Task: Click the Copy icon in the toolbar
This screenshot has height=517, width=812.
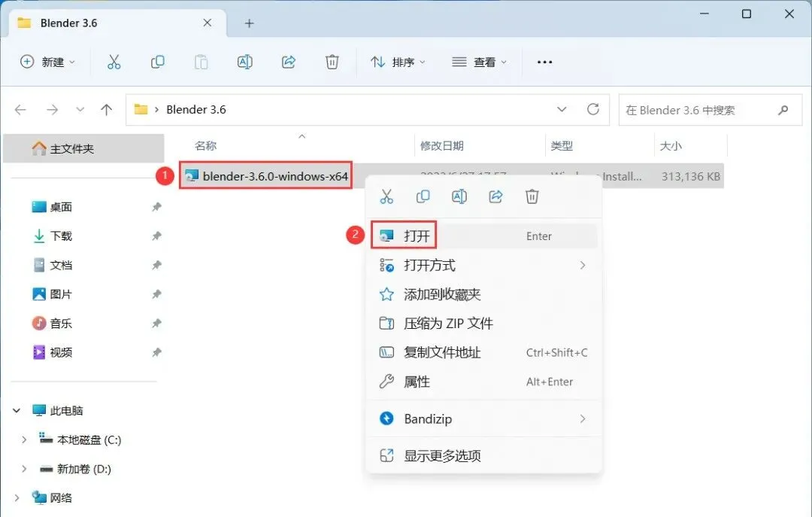Action: pyautogui.click(x=157, y=62)
